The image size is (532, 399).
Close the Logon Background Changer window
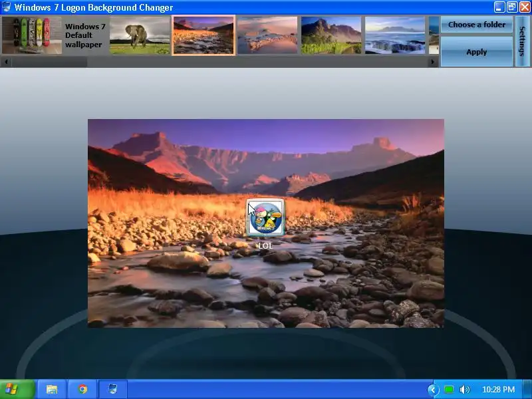pos(525,7)
